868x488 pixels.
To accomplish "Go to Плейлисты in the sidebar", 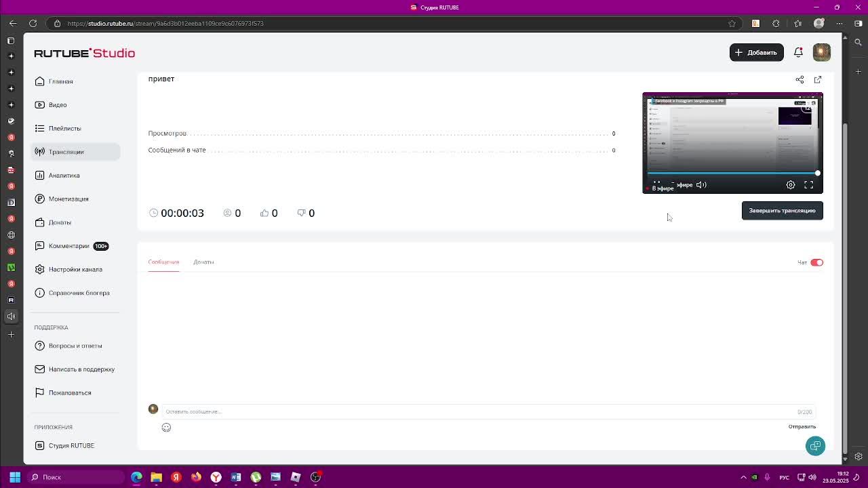I will pos(64,128).
